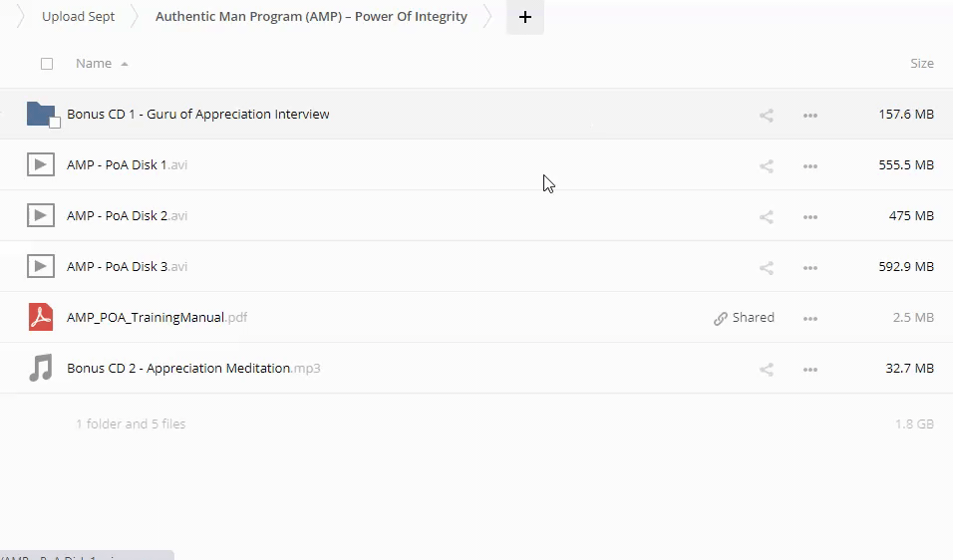
Task: Click share icon for PoA Disk 3.avi
Action: tap(766, 267)
